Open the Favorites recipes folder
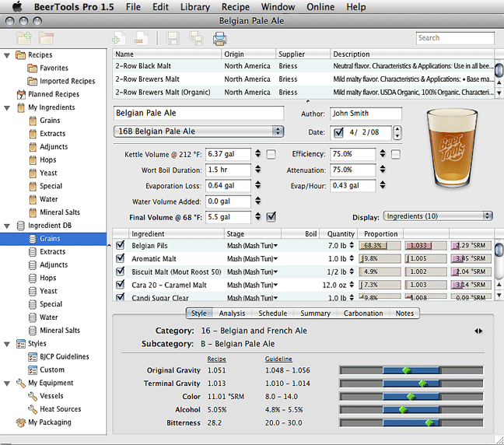This screenshot has height=445, width=504. (54, 68)
